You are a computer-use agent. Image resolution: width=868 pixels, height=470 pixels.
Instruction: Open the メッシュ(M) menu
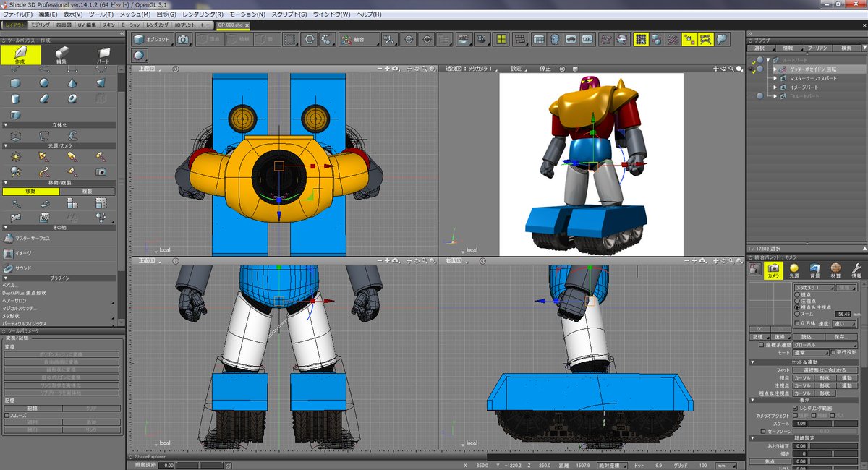[x=135, y=14]
